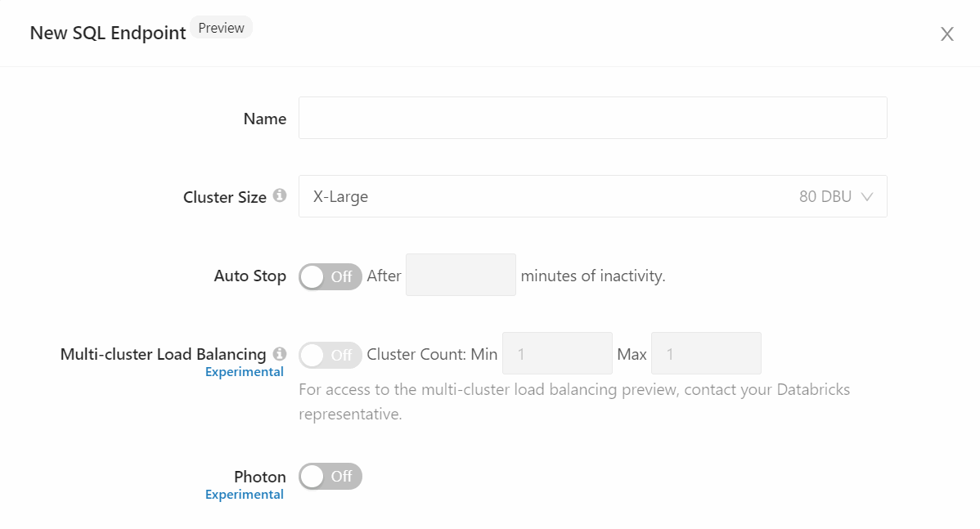Click the Preview badge near the title

tap(221, 27)
